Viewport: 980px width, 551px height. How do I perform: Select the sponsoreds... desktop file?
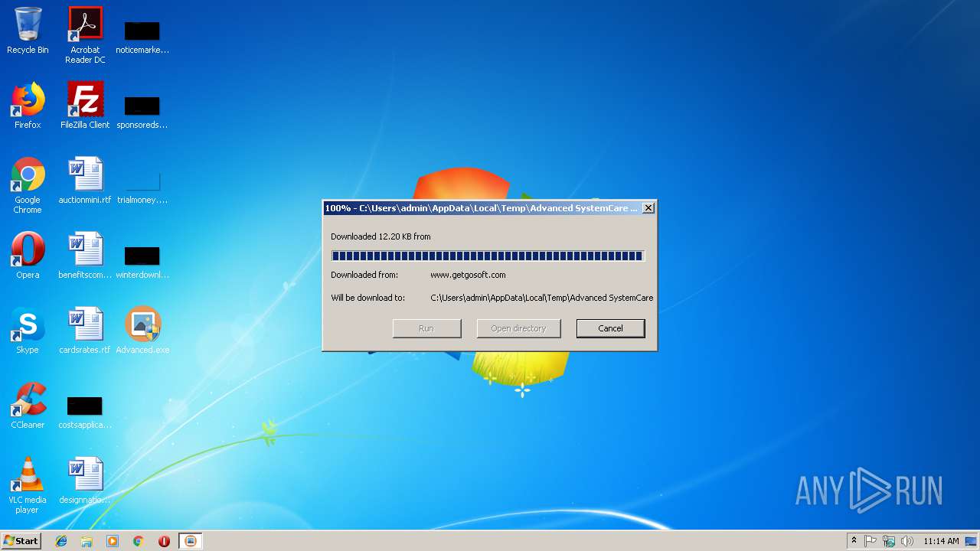click(142, 112)
